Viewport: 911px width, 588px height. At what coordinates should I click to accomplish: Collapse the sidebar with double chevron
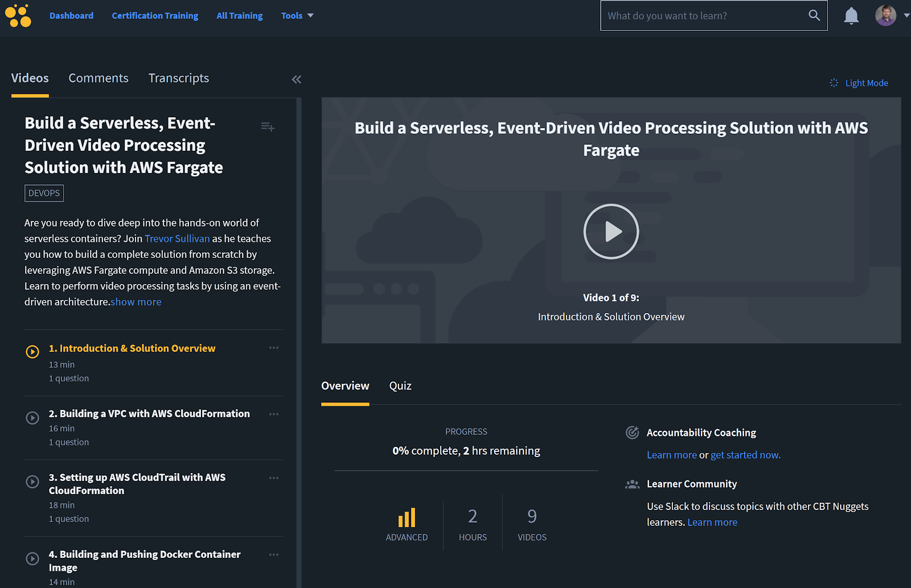pyautogui.click(x=297, y=80)
